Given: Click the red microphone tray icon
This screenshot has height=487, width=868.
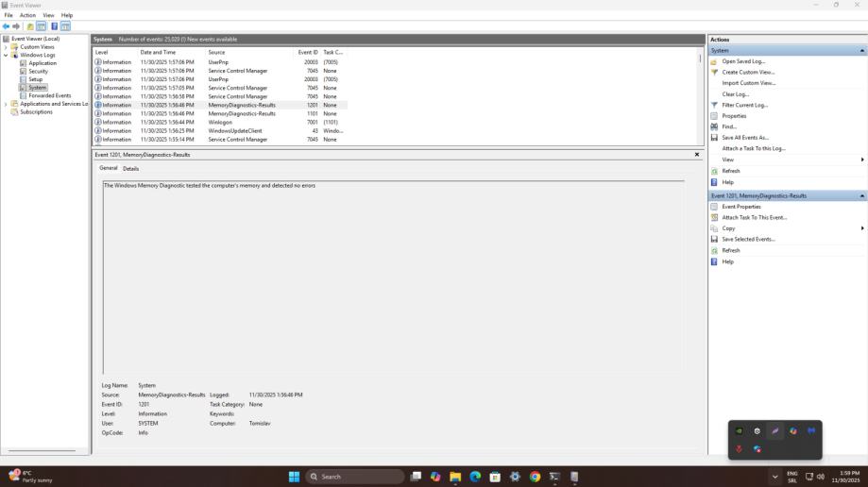Looking at the screenshot, I should [x=739, y=449].
